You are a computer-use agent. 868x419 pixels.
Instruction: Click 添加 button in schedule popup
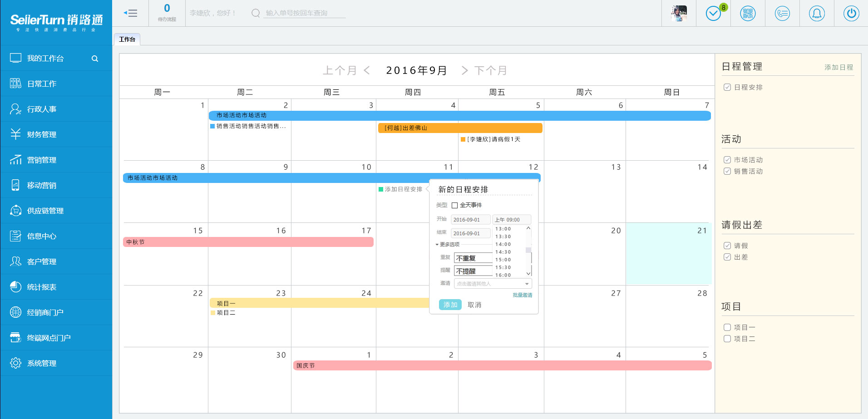[x=450, y=305]
